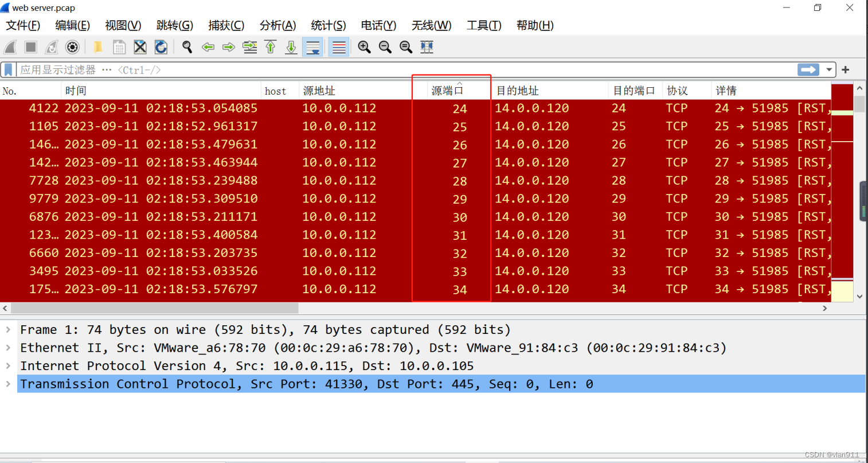This screenshot has width=868, height=463.
Task: Open the 电话(Y) menu
Action: pos(378,25)
